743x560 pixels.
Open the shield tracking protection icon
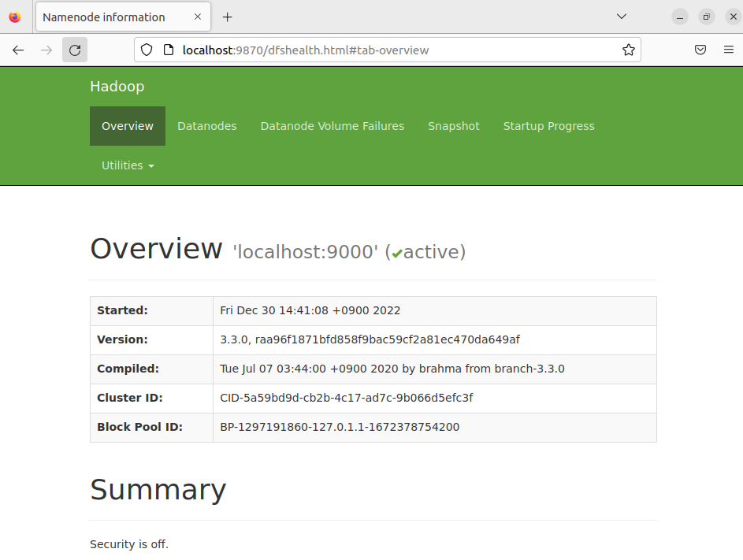(x=147, y=50)
